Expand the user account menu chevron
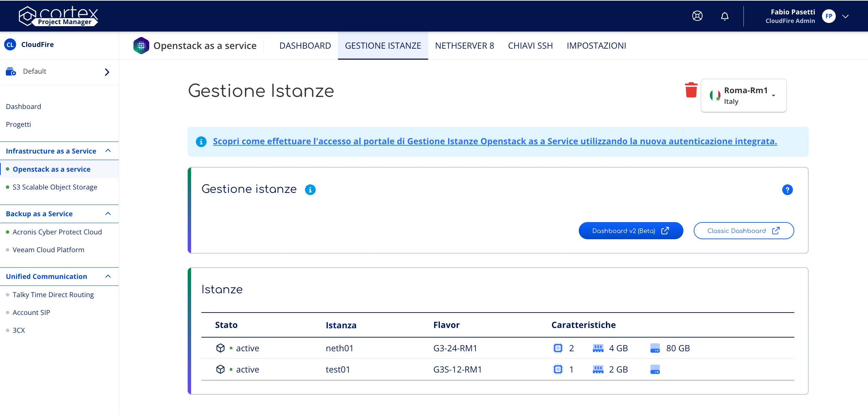This screenshot has width=868, height=415. point(845,16)
